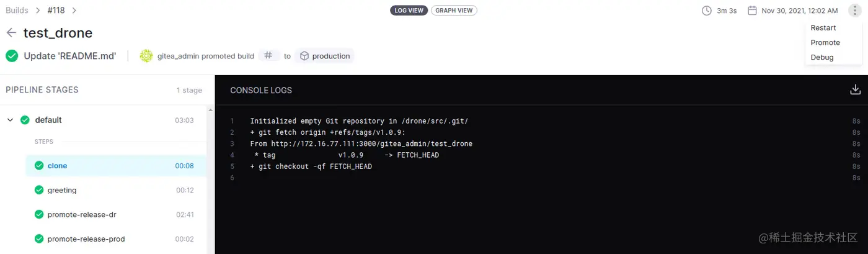Click log line '* tag v1.0.9 -> FETCH_HEAD'
Viewport: 868px width, 254px height.
[x=346, y=155]
